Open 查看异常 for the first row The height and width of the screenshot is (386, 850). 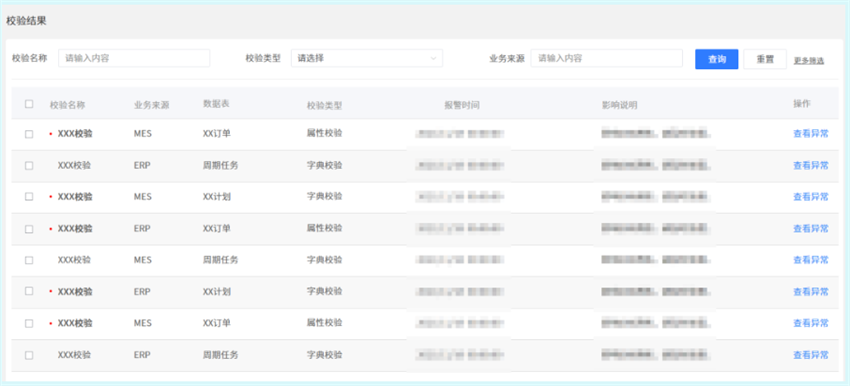click(x=811, y=134)
